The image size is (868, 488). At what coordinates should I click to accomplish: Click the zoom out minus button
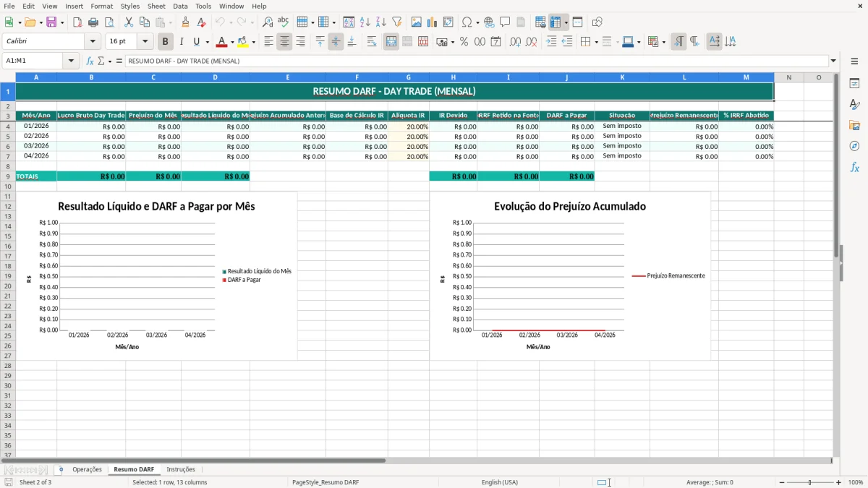tap(781, 482)
